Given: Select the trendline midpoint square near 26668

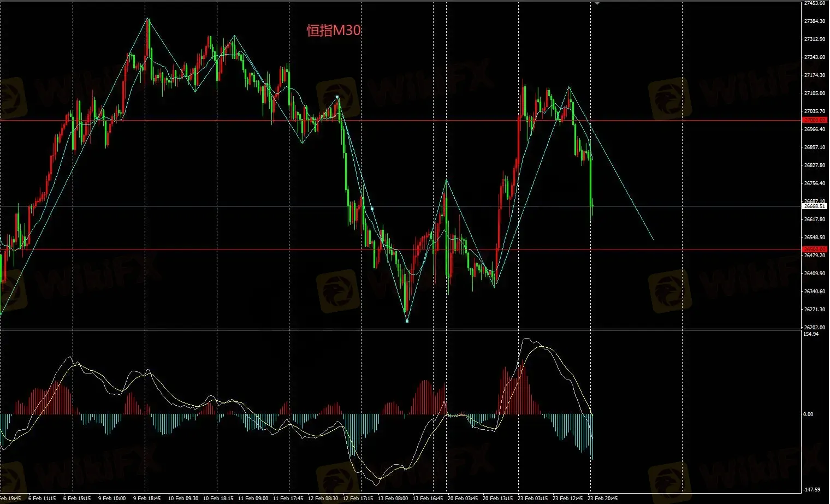Looking at the screenshot, I should 372,209.
